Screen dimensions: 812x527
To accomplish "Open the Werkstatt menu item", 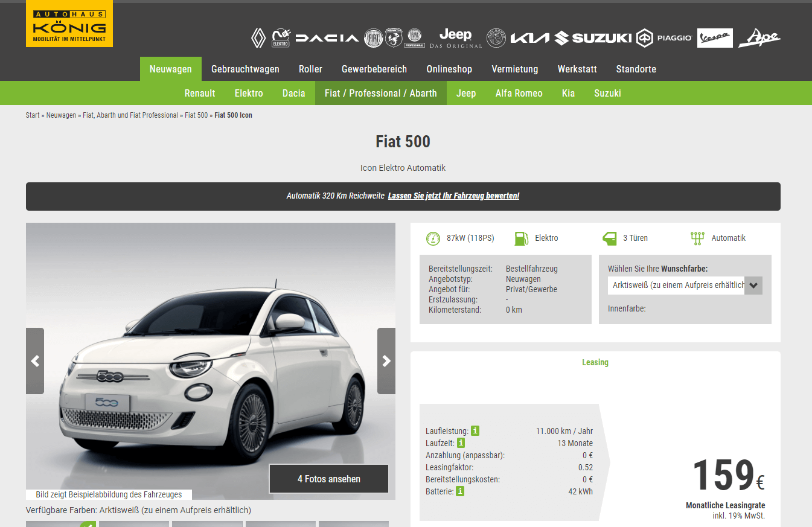I will (577, 69).
